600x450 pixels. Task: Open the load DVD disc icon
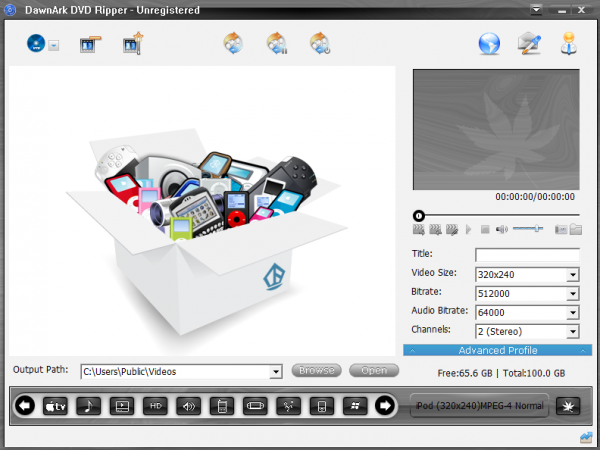[x=36, y=43]
